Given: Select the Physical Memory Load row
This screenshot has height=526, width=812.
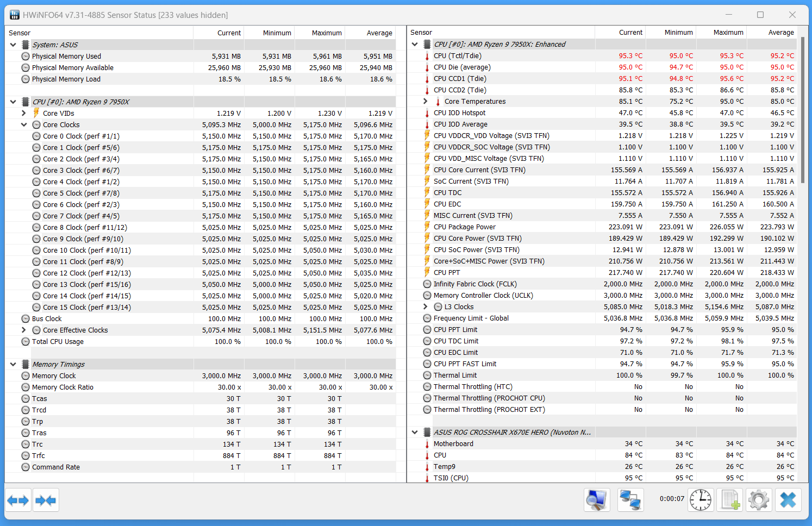Looking at the screenshot, I should tap(200, 79).
